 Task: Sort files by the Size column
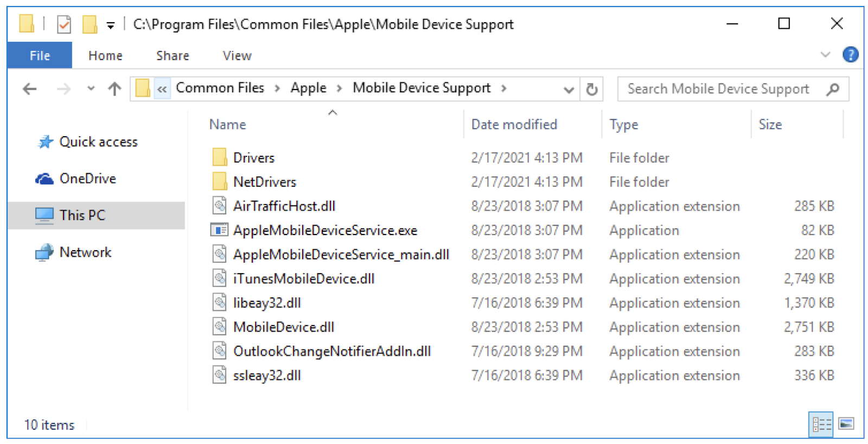[x=770, y=124]
